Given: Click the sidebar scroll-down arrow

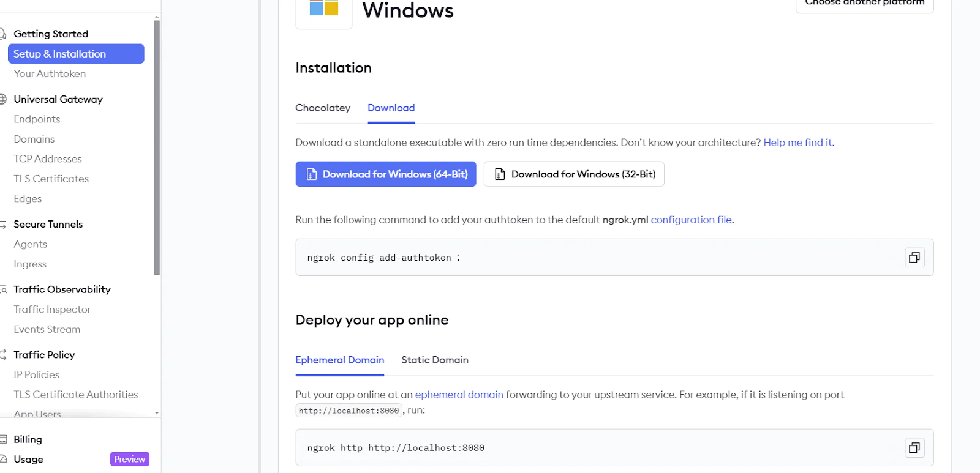Looking at the screenshot, I should pos(157,413).
